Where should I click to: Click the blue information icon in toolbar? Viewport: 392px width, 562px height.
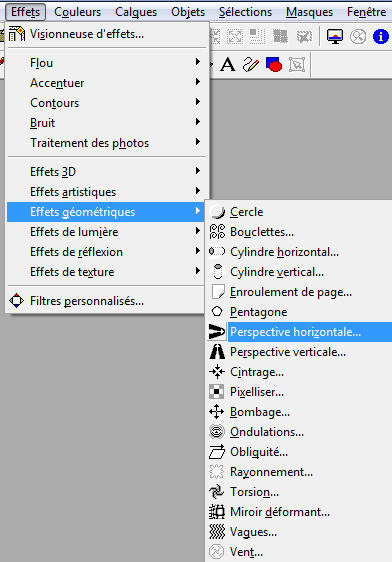pos(381,36)
